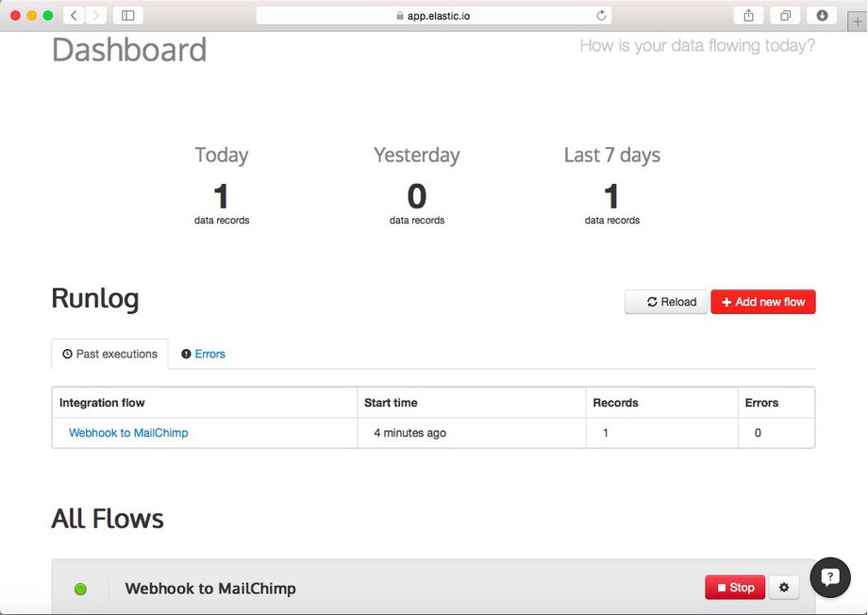Show the Safari sidebar
Image resolution: width=868 pixels, height=615 pixels.
coord(128,15)
